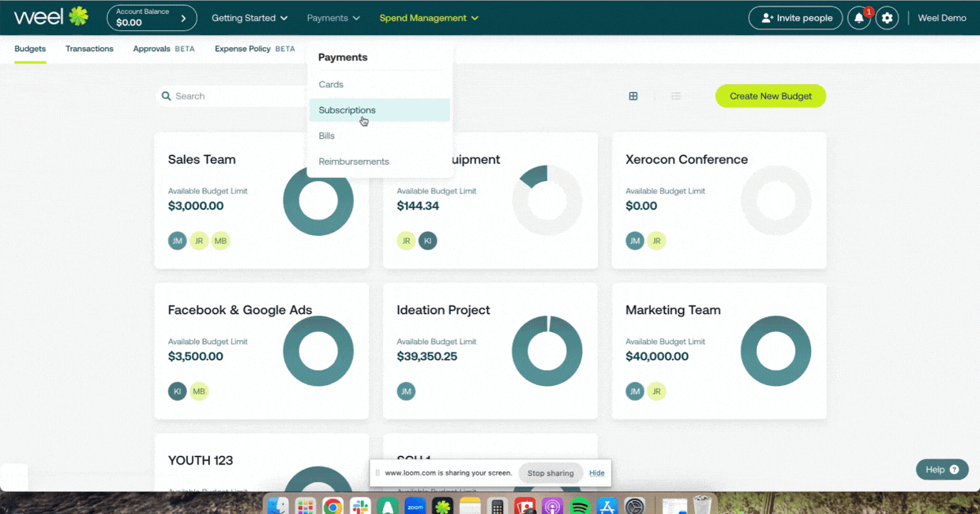Open the Help widget
980x514 pixels.
point(942,469)
